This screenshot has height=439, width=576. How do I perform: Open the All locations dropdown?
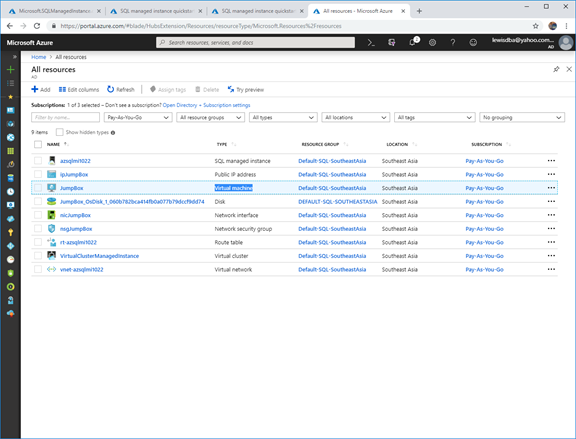click(x=356, y=118)
